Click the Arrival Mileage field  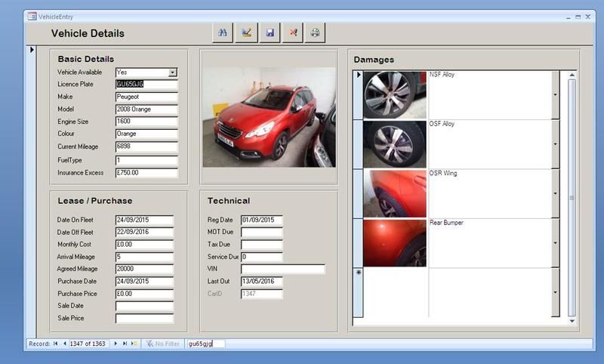click(x=144, y=257)
